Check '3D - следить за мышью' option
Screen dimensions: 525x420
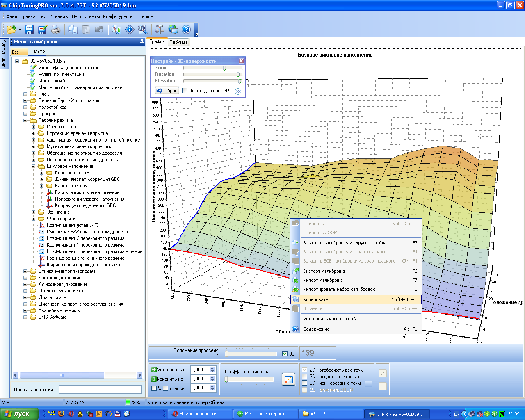(304, 377)
